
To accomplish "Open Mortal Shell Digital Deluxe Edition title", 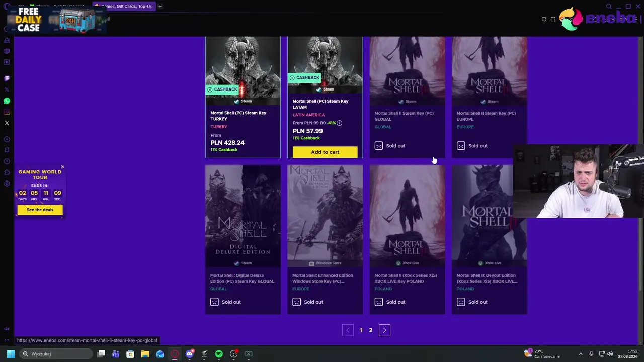I will (242, 278).
